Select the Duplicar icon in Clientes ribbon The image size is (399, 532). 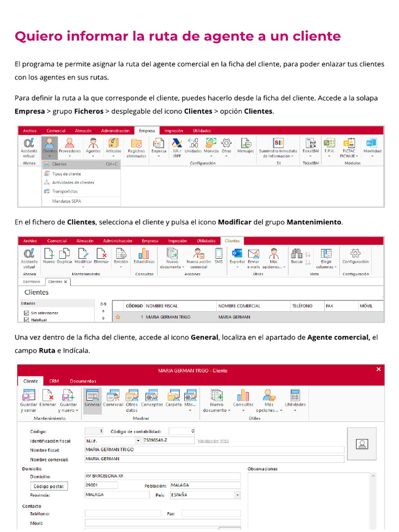tap(64, 256)
